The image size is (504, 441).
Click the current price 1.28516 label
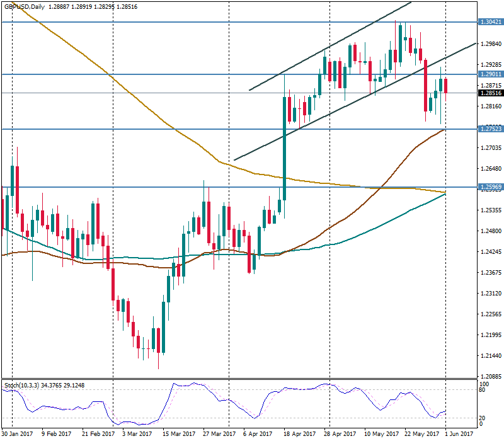click(491, 93)
